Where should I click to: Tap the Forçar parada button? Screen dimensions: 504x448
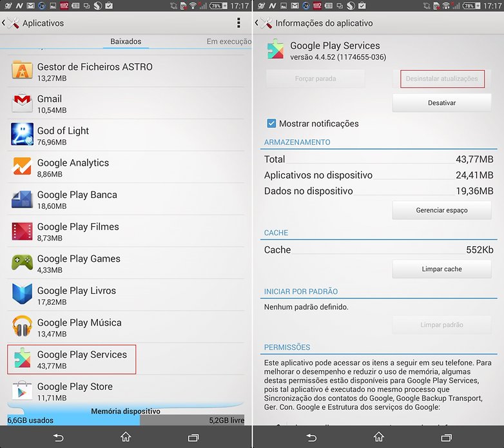[x=315, y=79]
